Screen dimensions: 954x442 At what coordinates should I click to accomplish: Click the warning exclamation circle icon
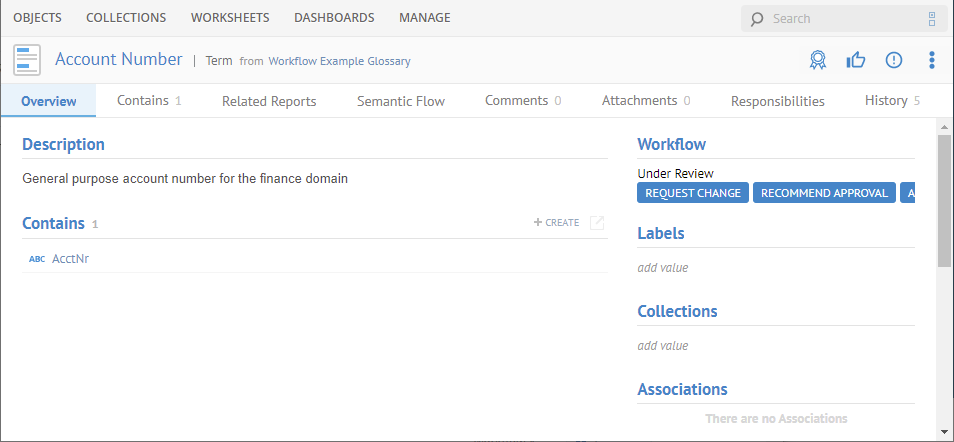click(x=894, y=60)
